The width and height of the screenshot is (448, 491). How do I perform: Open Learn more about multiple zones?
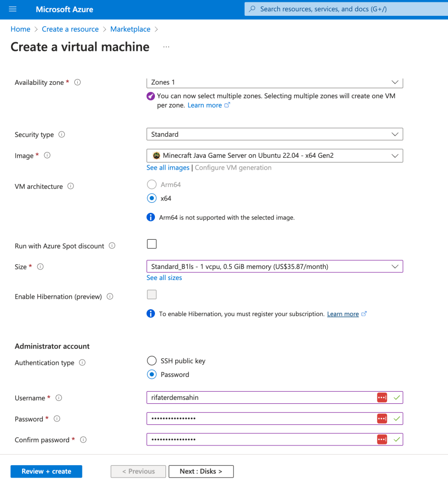pyautogui.click(x=205, y=105)
